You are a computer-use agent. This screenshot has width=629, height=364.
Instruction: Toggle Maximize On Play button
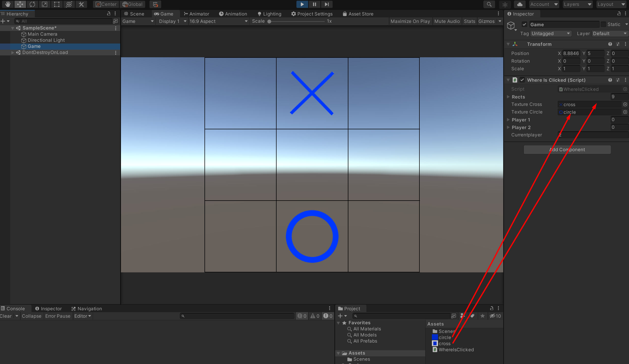tap(410, 21)
